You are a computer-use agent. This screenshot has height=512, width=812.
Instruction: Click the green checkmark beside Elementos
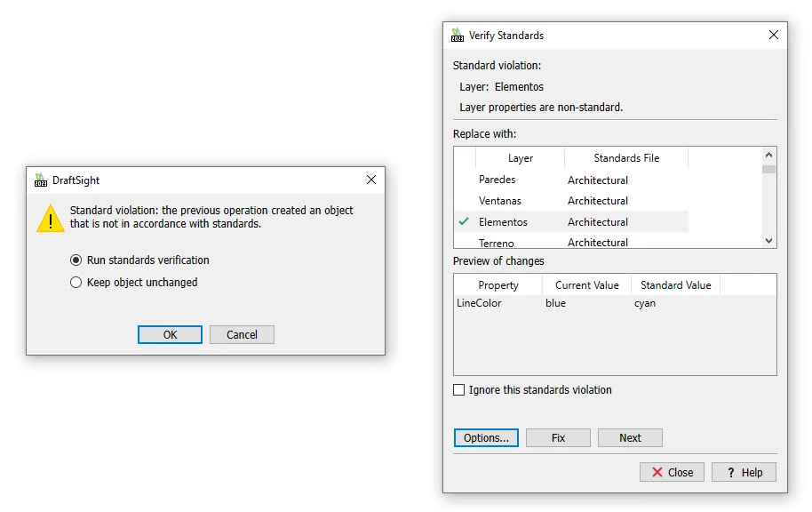point(464,222)
